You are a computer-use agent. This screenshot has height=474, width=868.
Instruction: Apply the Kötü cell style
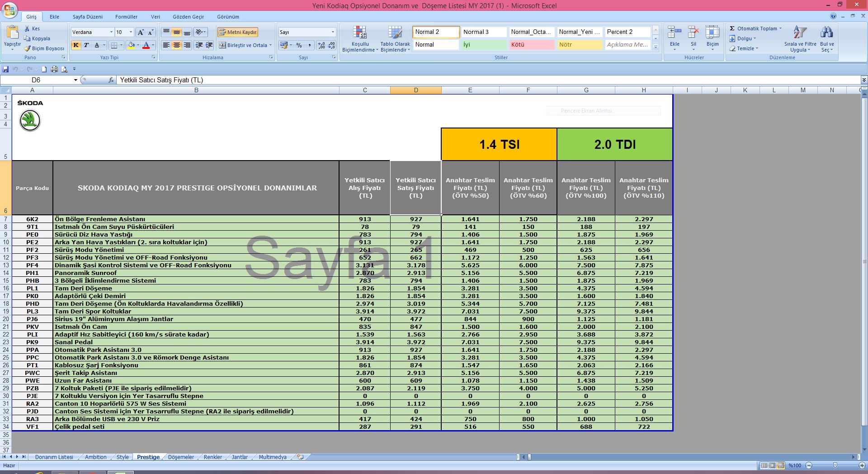532,45
